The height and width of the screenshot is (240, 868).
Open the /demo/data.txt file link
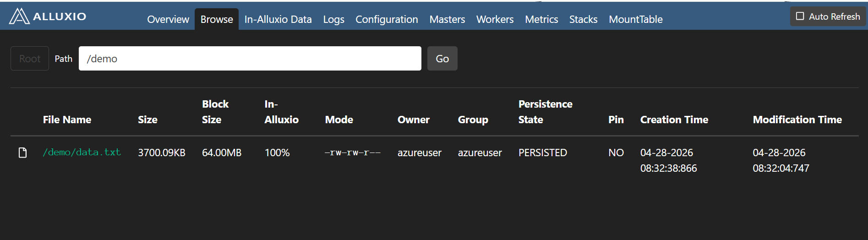pyautogui.click(x=82, y=152)
